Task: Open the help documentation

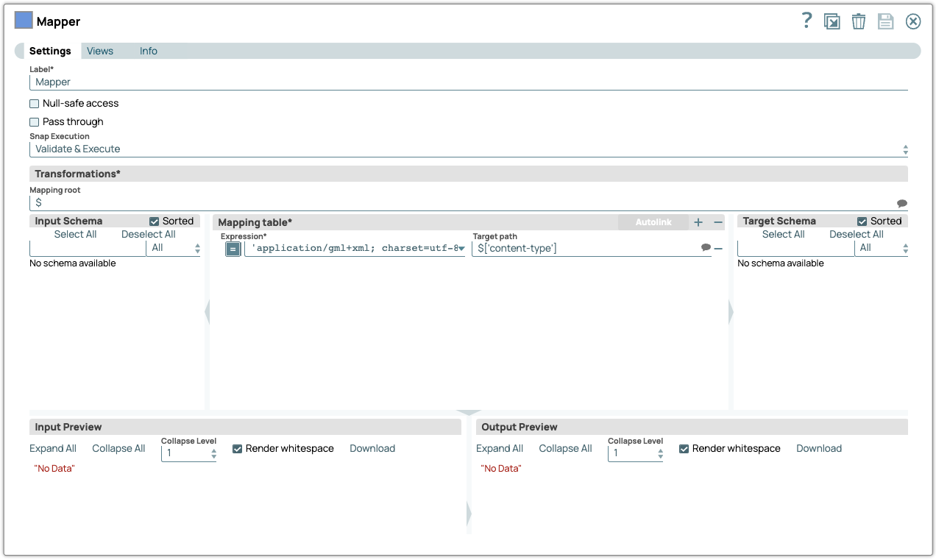Action: pyautogui.click(x=806, y=21)
